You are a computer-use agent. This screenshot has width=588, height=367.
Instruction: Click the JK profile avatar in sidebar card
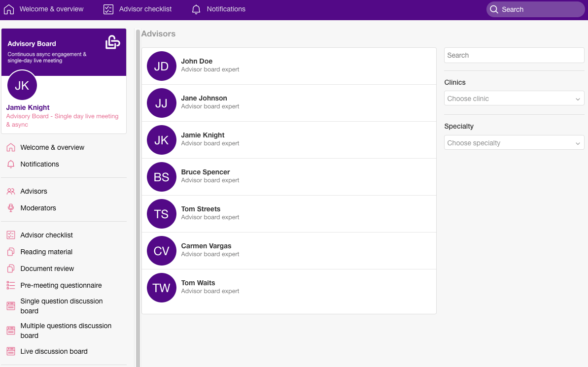pos(22,85)
